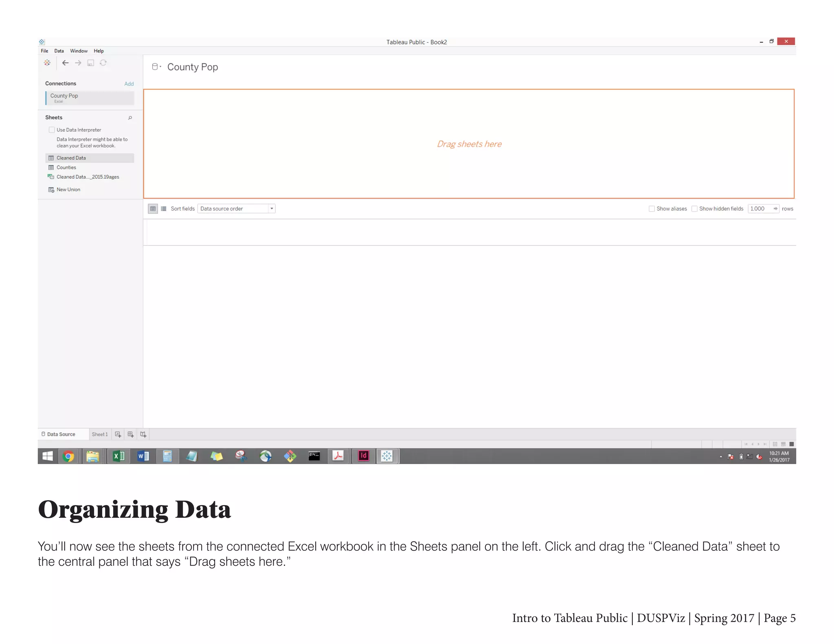The width and height of the screenshot is (834, 644).
Task: Open the Help menu
Action: 99,51
